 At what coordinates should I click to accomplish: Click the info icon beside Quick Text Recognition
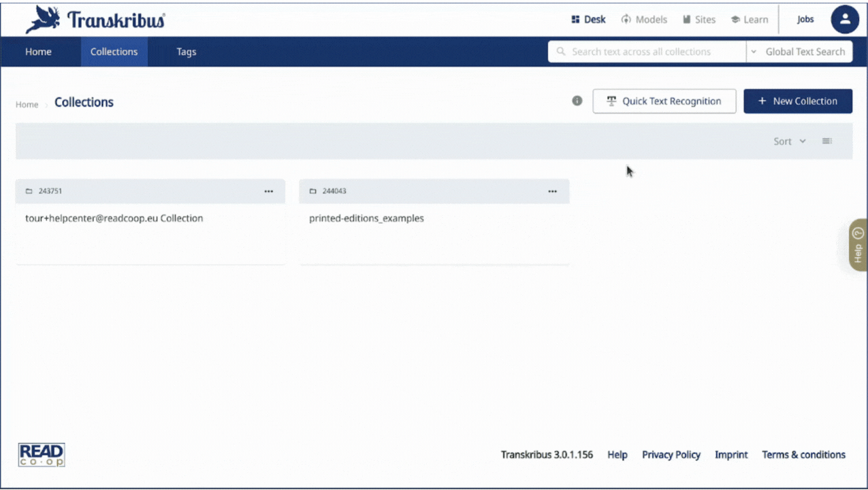pyautogui.click(x=577, y=101)
